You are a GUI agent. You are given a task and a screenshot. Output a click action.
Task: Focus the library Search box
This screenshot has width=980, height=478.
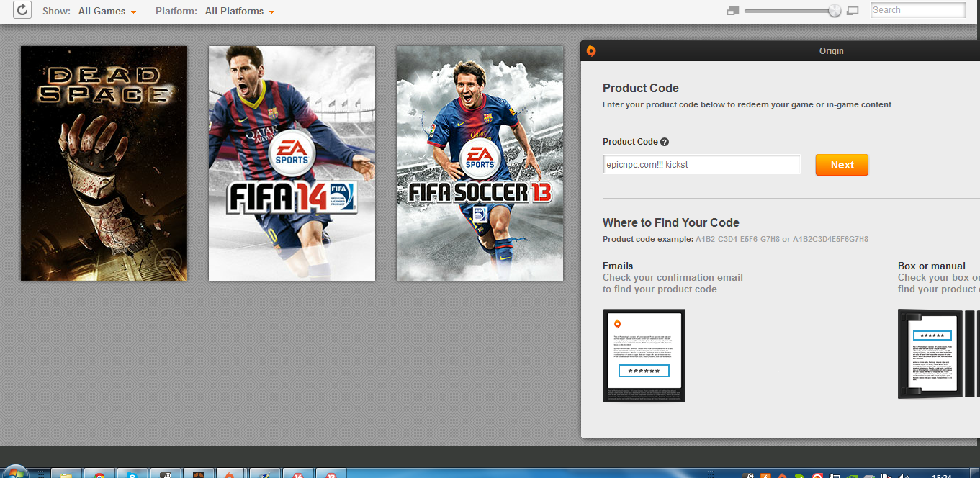[x=917, y=10]
